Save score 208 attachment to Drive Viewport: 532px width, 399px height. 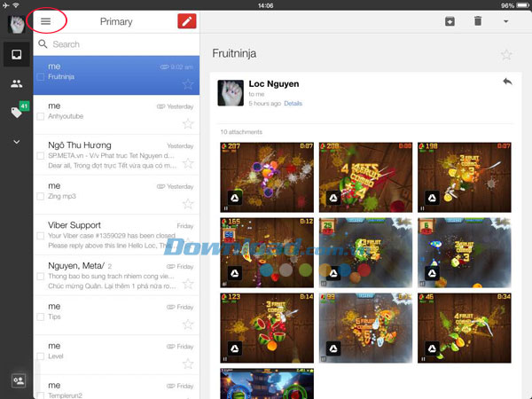333,198
